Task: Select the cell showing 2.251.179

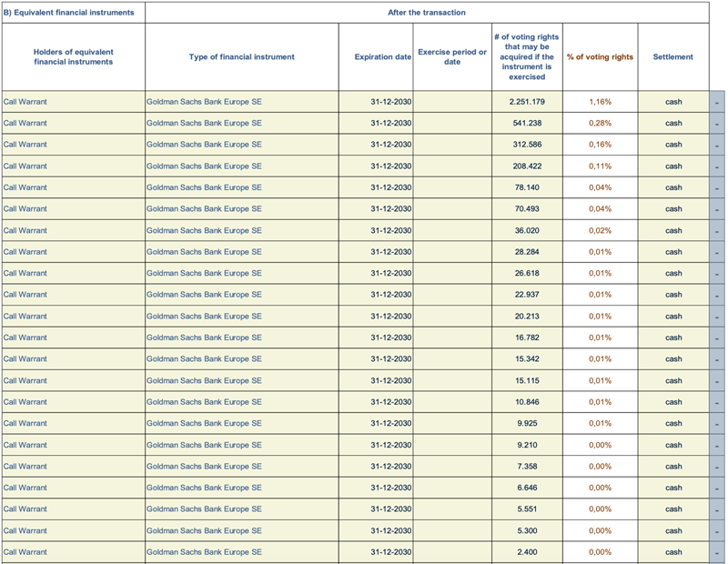Action: [527, 102]
